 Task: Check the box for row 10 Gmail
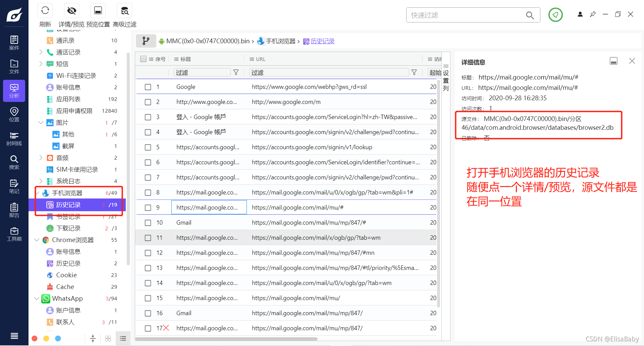(x=148, y=223)
